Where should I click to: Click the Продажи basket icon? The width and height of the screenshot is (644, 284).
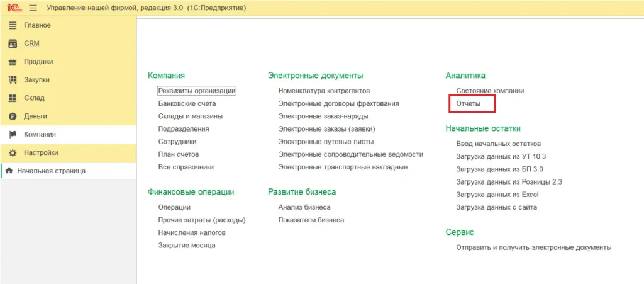(x=12, y=62)
